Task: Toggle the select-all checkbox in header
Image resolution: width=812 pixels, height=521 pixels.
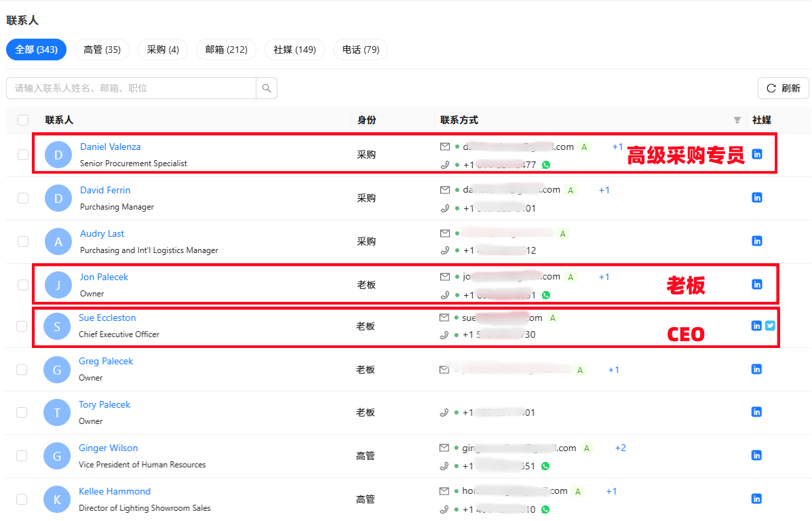Action: pos(23,120)
